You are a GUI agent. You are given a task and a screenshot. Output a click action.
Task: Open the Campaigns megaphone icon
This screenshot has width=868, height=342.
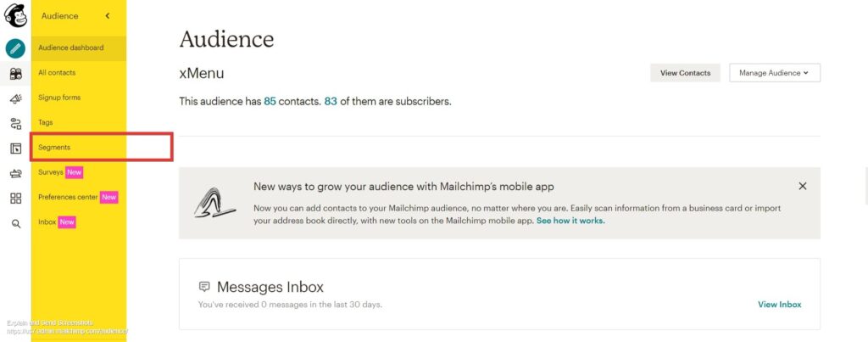click(x=15, y=98)
